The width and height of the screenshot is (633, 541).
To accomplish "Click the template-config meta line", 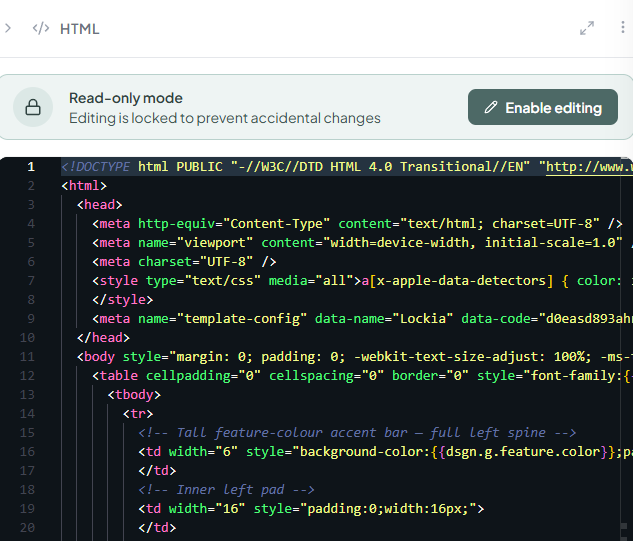I will [x=362, y=319].
